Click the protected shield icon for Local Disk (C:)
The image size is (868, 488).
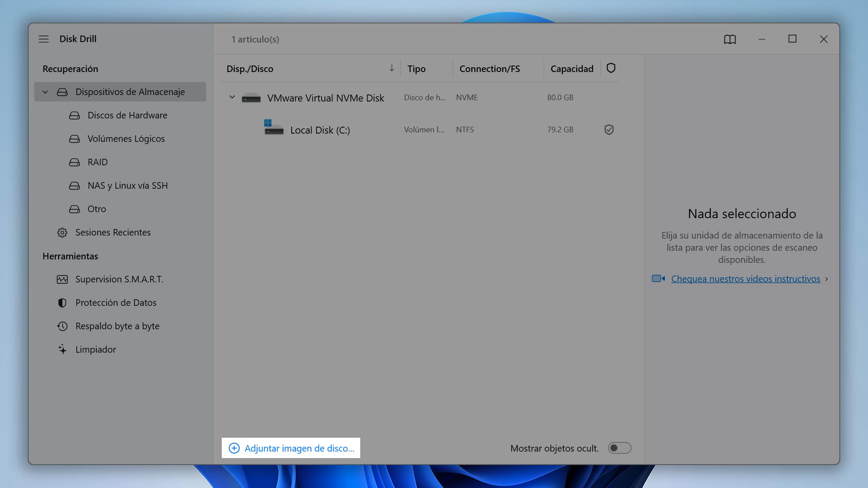609,130
